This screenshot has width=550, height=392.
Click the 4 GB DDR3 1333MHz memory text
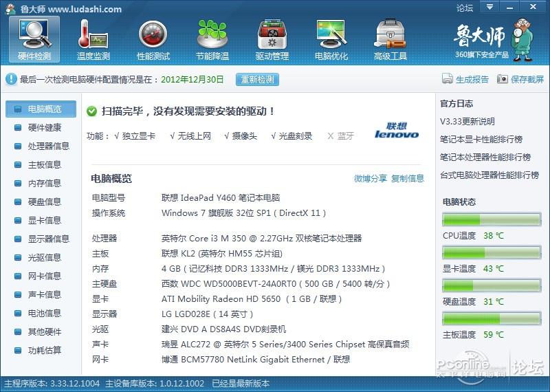click(x=273, y=269)
